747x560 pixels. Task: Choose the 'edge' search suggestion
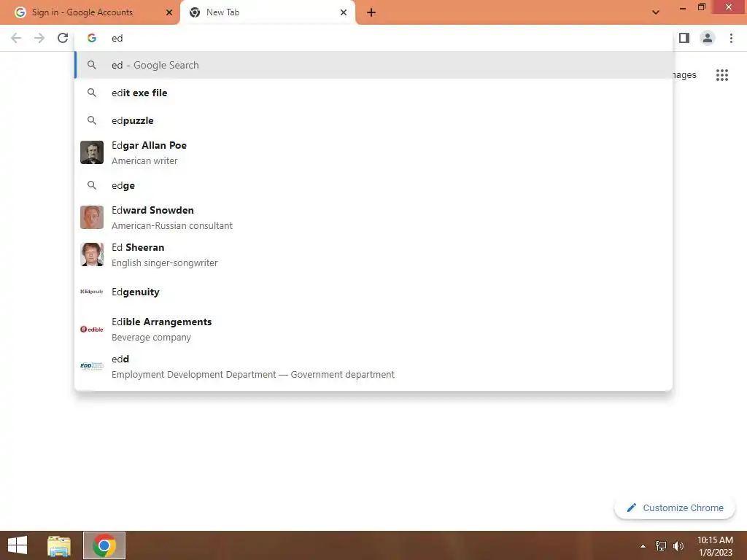(x=374, y=185)
